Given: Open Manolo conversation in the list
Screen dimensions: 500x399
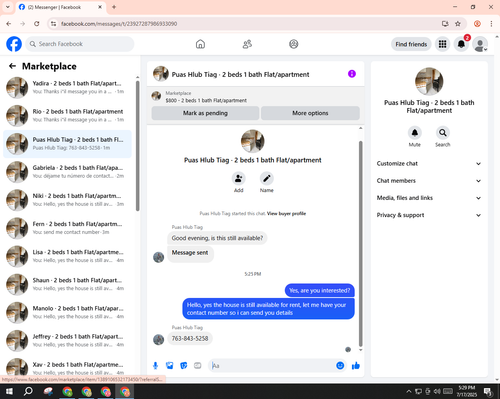Looking at the screenshot, I should [67, 312].
